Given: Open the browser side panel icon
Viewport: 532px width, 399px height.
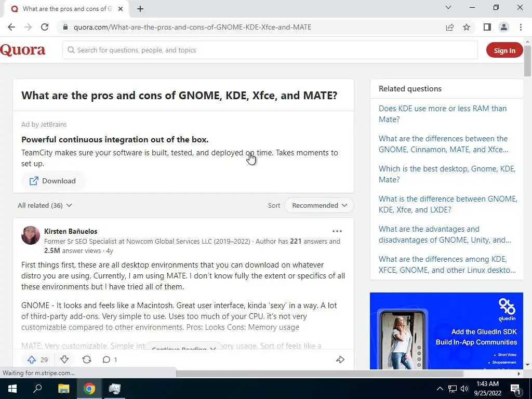Looking at the screenshot, I should (x=487, y=27).
